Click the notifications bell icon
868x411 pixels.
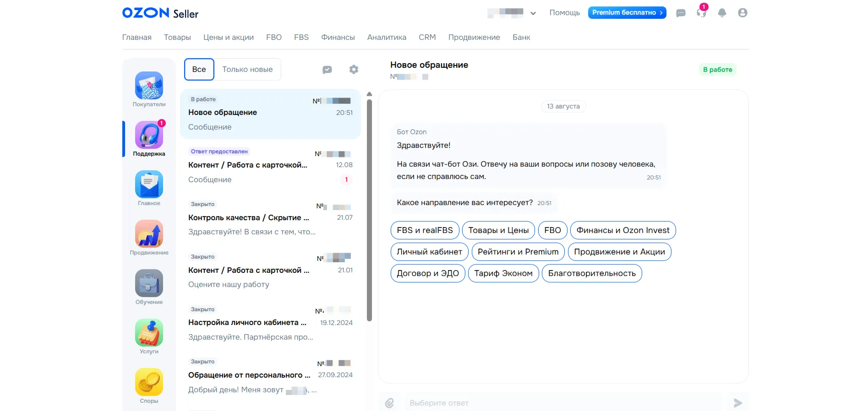pyautogui.click(x=722, y=13)
